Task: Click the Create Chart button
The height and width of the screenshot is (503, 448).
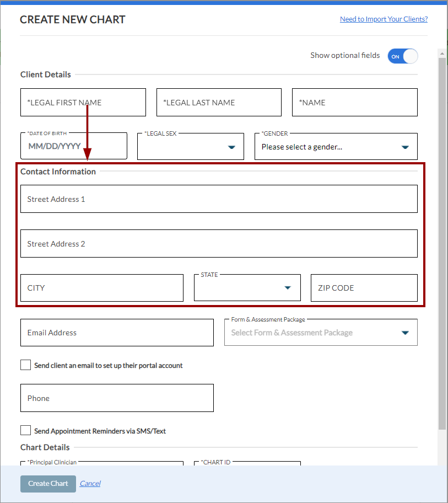Action: (x=48, y=484)
